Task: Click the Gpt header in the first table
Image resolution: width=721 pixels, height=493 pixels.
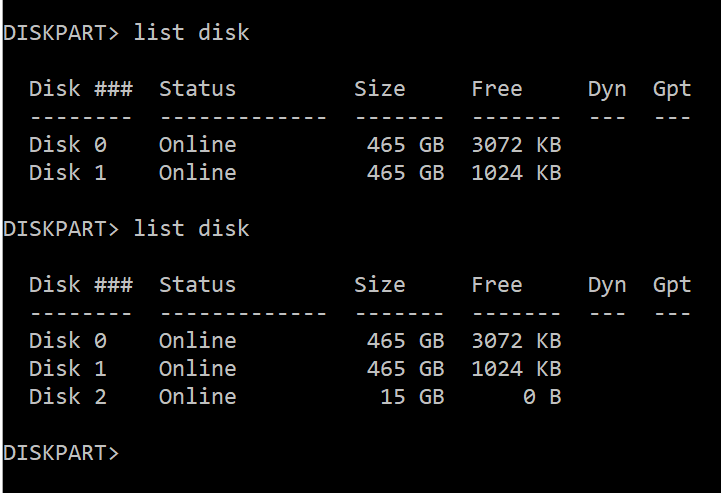Action: pos(671,89)
